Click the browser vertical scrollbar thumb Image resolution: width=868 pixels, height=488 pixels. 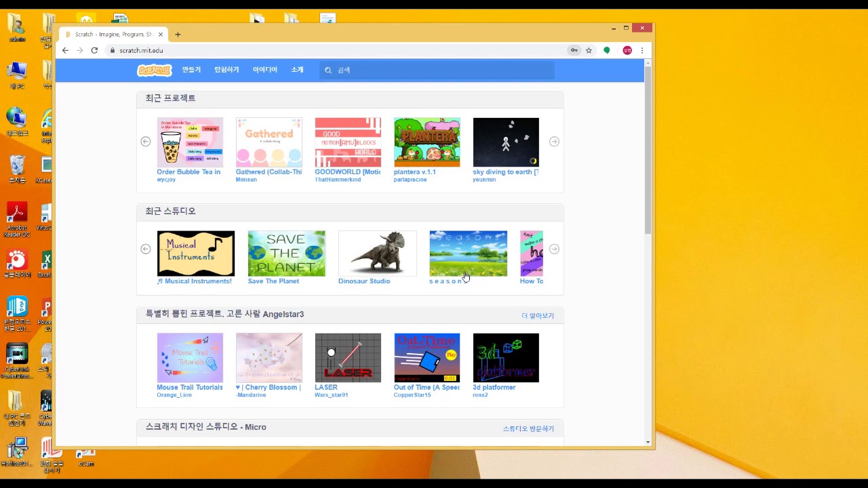coord(648,150)
